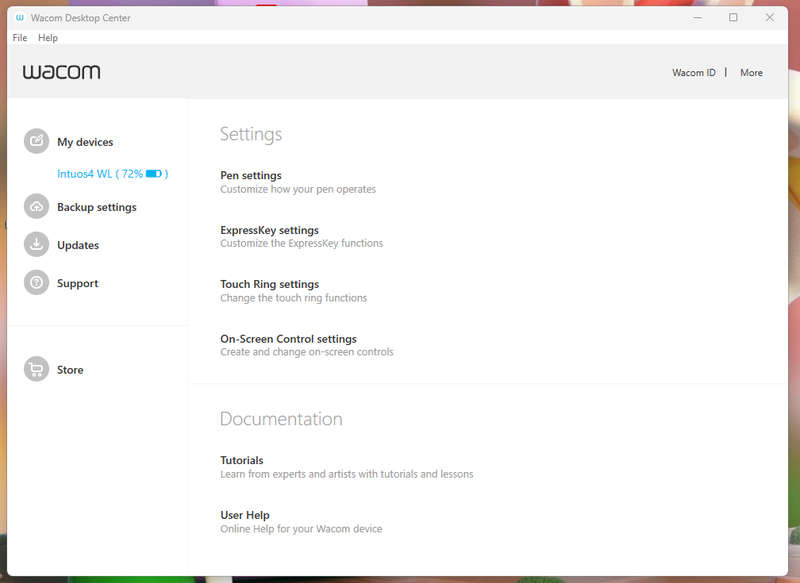800x583 pixels.
Task: Click 'Online Help for your Wacom device' text
Action: (x=301, y=529)
